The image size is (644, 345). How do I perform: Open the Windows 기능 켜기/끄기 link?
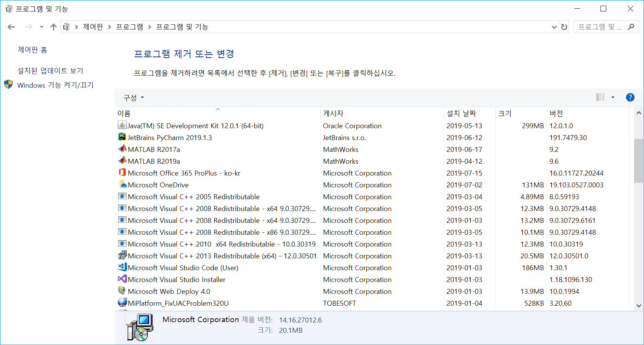(x=55, y=85)
